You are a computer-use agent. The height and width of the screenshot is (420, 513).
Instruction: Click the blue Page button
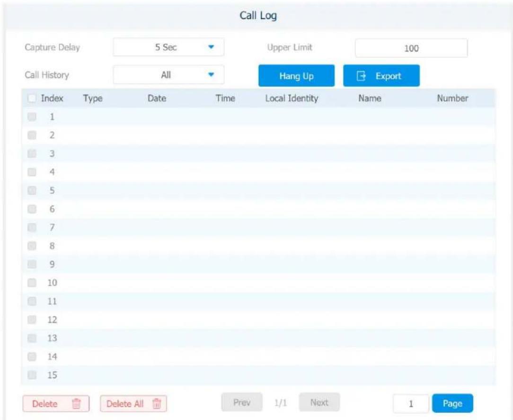(x=452, y=403)
